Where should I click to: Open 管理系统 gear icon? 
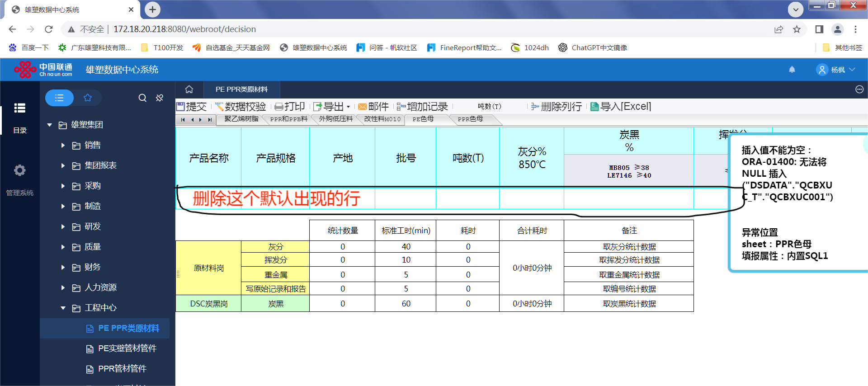pyautogui.click(x=19, y=170)
